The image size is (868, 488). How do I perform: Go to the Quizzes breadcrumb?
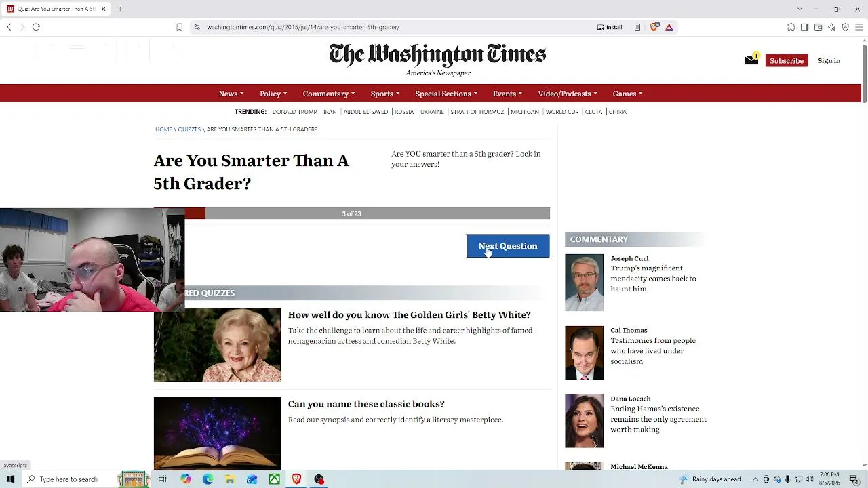(189, 129)
